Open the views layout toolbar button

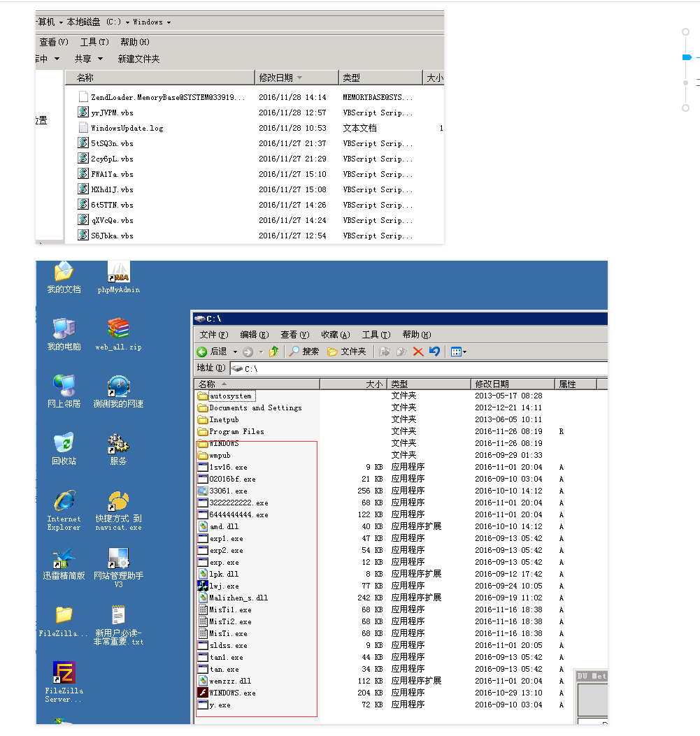458,352
